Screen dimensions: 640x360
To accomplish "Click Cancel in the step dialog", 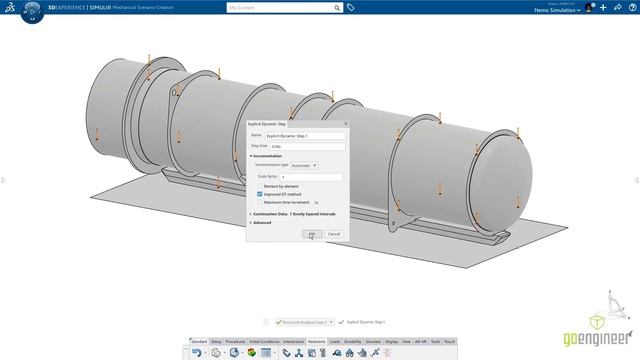I will [x=334, y=234].
